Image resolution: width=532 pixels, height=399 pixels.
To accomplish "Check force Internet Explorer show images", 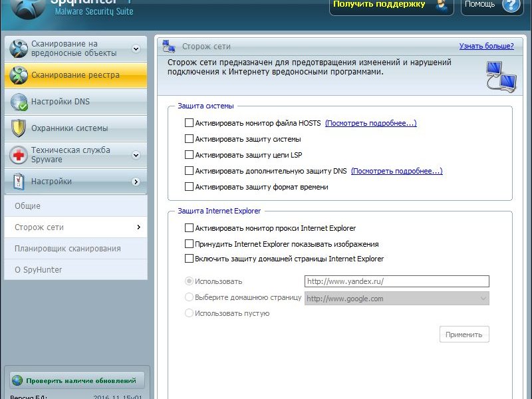I will (189, 244).
